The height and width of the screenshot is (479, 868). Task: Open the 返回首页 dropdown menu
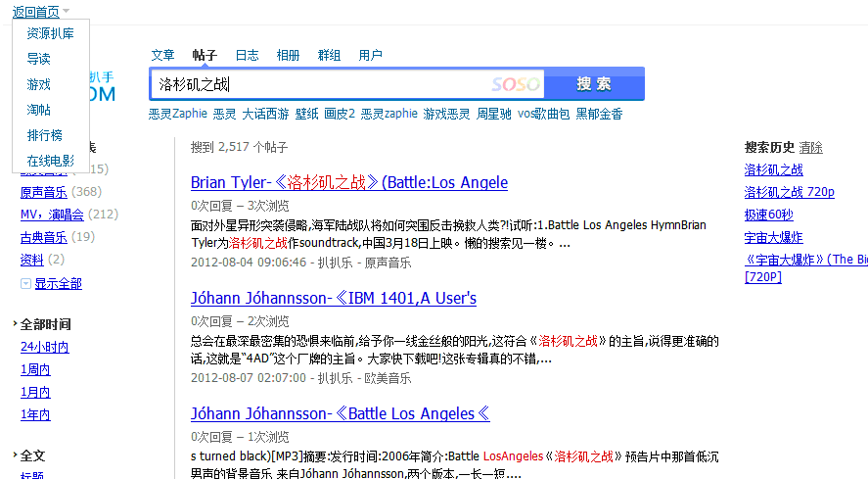pos(40,11)
